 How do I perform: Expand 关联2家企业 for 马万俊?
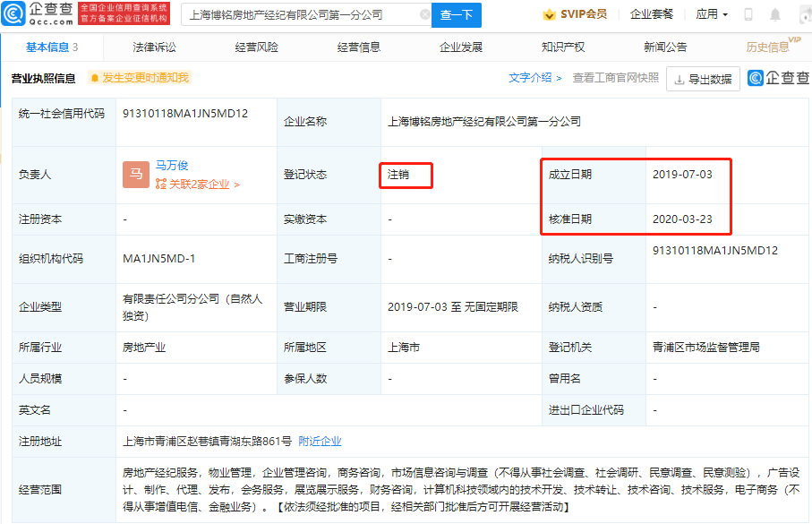click(x=199, y=185)
